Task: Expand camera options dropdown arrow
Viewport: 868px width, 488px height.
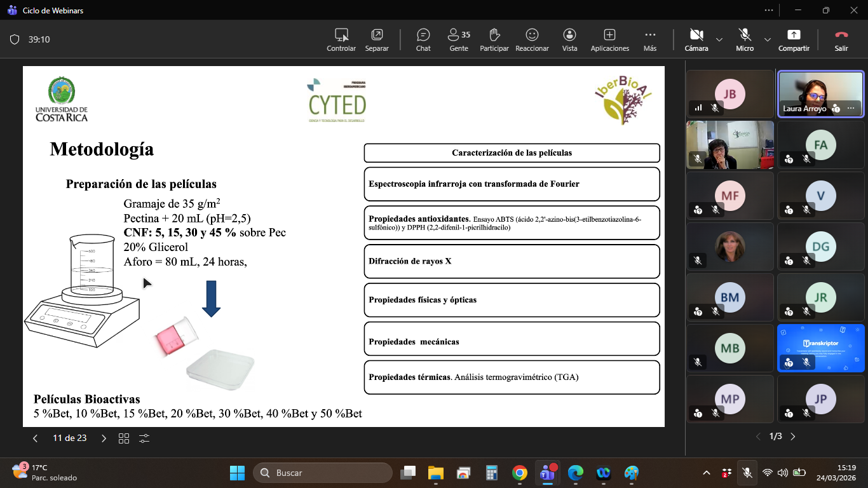Action: (719, 39)
